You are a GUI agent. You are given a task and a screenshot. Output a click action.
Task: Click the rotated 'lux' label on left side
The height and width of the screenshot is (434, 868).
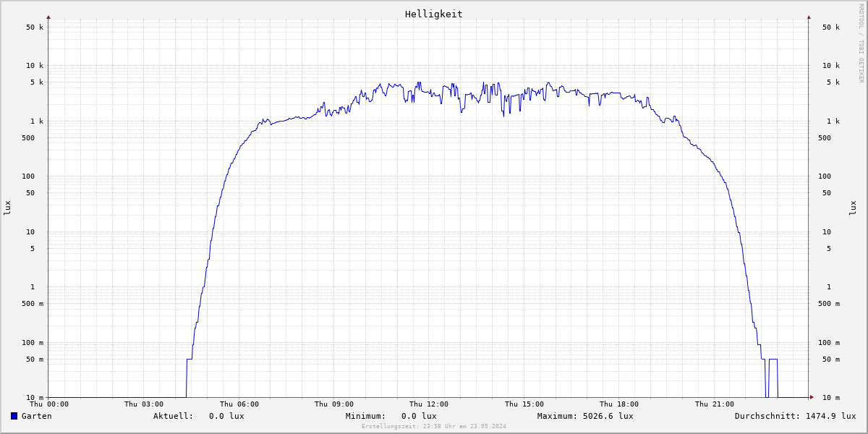tap(7, 208)
